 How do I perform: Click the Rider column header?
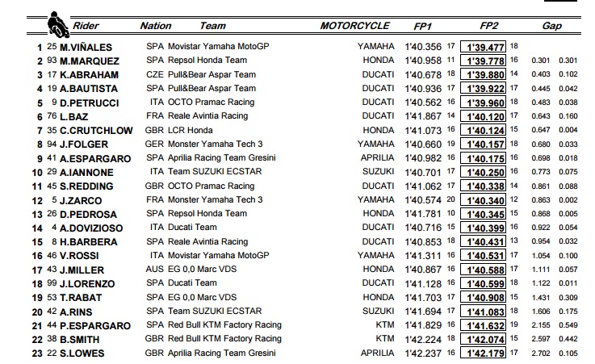tap(86, 26)
